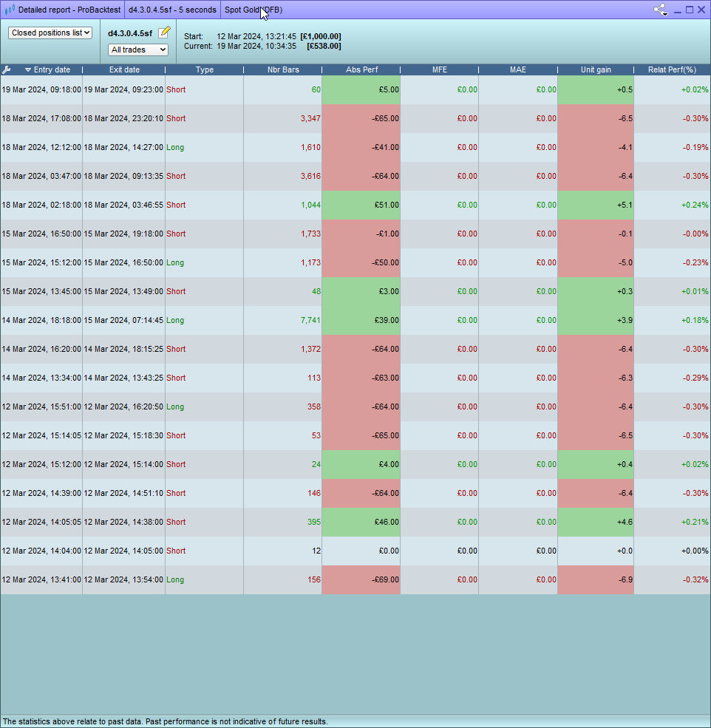
Task: Click the -£50.00 Abs Perf cell
Action: (361, 262)
